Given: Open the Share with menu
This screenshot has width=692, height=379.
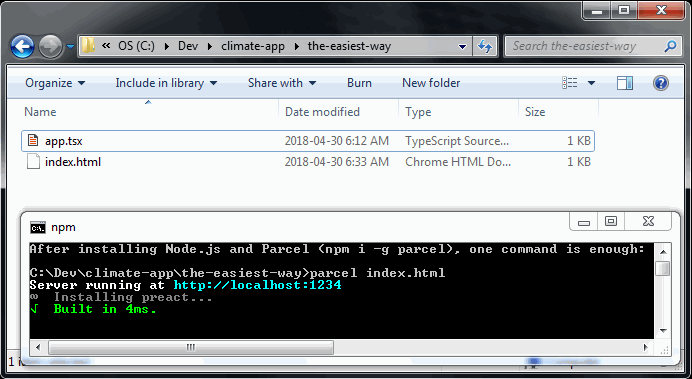Looking at the screenshot, I should pos(282,83).
